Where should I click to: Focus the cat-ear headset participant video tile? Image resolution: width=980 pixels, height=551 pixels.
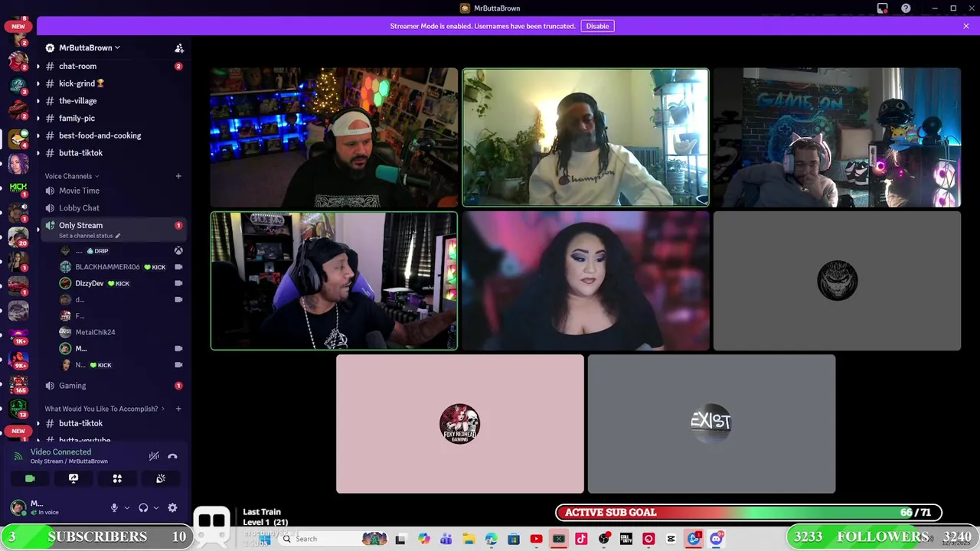(837, 138)
